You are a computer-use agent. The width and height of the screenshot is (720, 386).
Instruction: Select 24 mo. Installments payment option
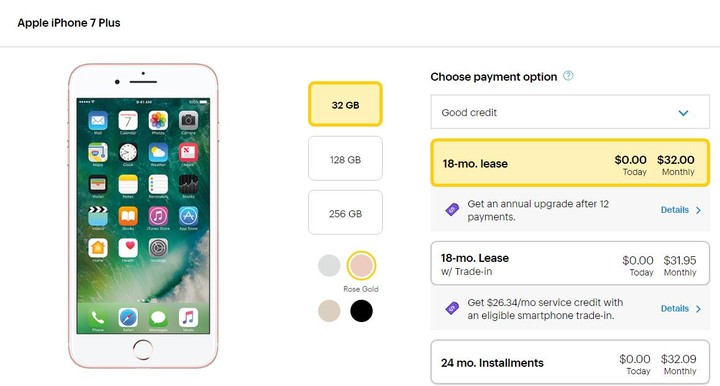[570, 362]
